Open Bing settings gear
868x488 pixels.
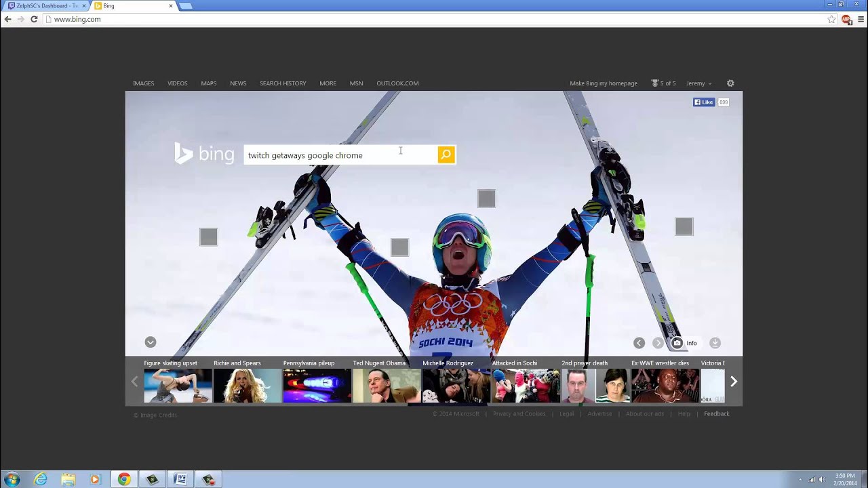pyautogui.click(x=730, y=83)
